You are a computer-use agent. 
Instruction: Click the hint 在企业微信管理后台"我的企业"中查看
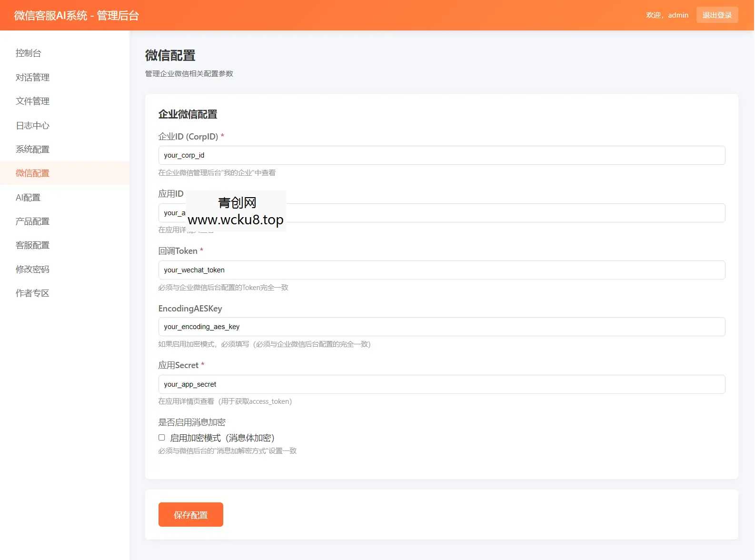217,172
